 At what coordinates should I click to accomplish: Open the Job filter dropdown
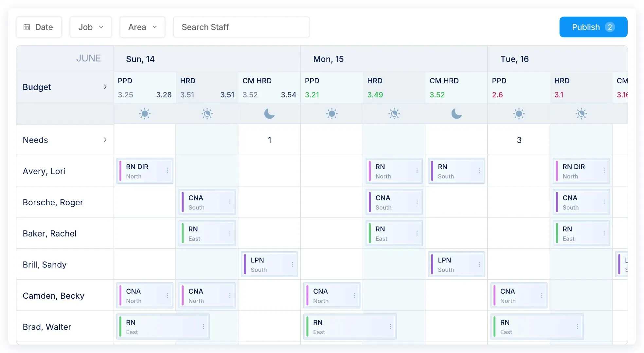point(90,27)
